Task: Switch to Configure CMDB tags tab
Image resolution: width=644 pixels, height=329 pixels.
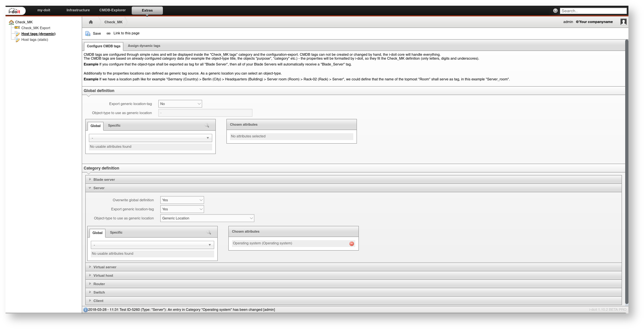Action: click(103, 46)
